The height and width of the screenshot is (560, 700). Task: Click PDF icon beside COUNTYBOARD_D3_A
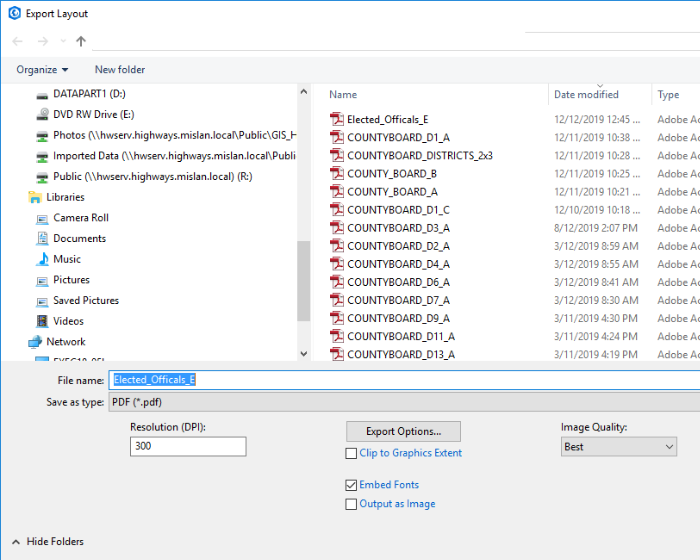point(337,228)
